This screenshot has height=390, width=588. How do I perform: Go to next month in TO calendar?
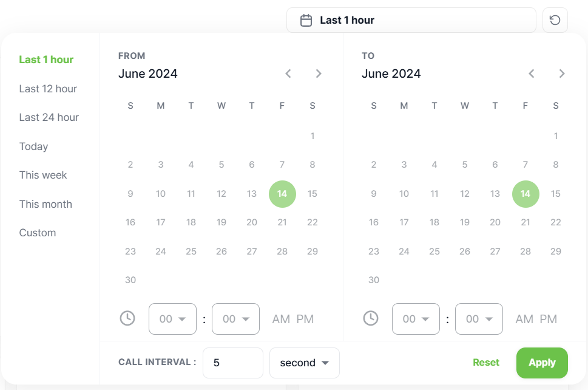pyautogui.click(x=562, y=74)
